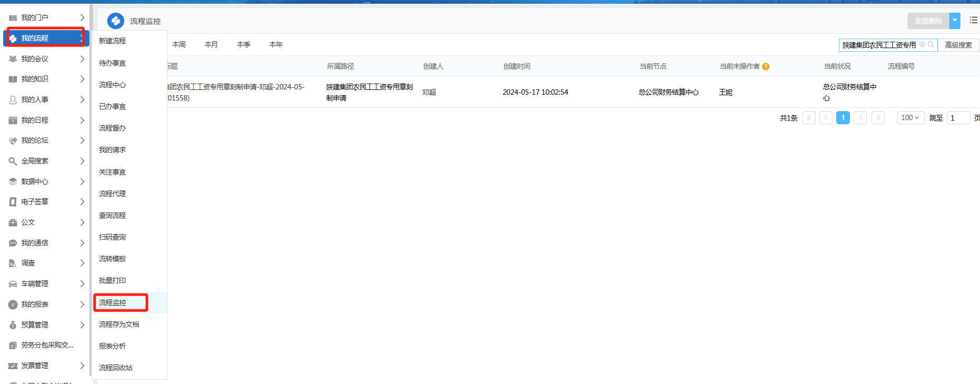Go to next page arrow in pagination

click(x=861, y=118)
